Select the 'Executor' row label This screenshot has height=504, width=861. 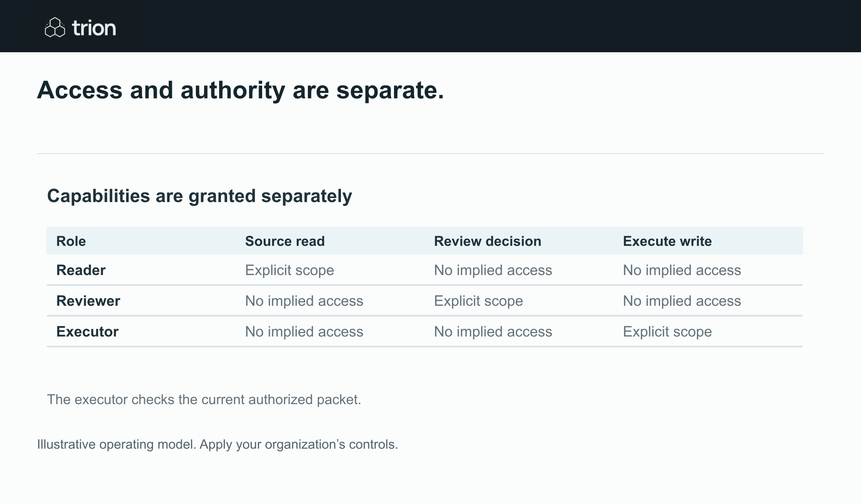[87, 332]
